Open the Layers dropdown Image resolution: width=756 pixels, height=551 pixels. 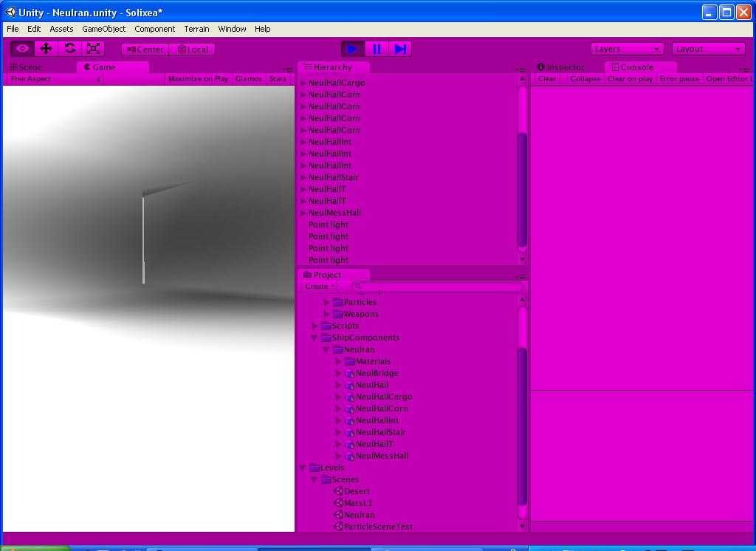627,49
